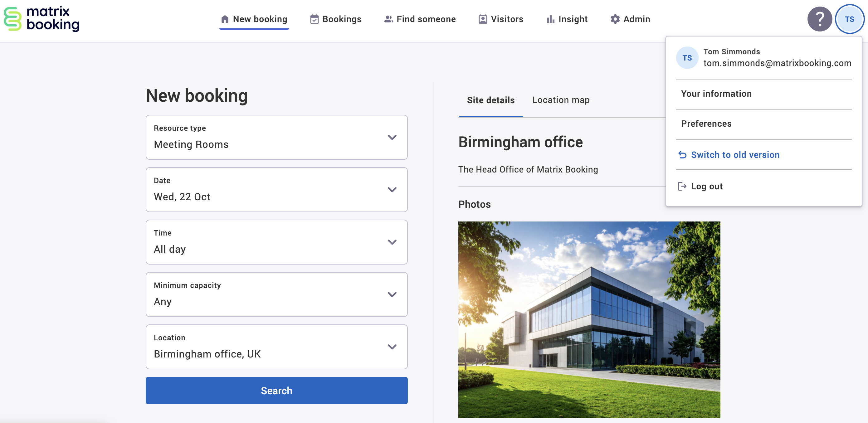Open the Date picker dropdown
Image resolution: width=868 pixels, height=423 pixels.
(x=392, y=190)
